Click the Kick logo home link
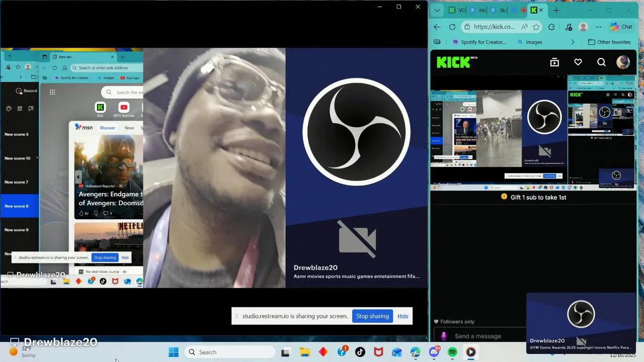Image resolution: width=644 pixels, height=362 pixels. (457, 62)
